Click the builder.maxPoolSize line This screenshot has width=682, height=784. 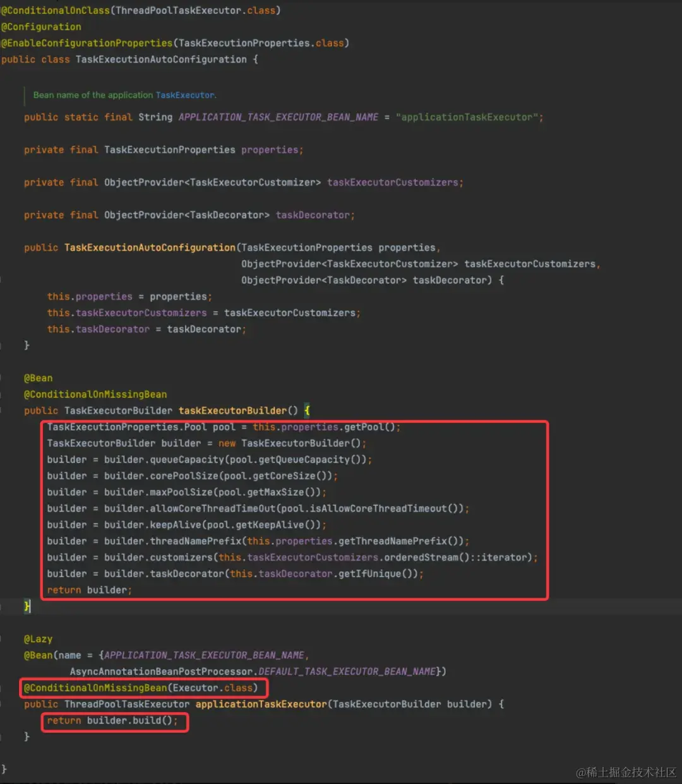click(x=187, y=492)
